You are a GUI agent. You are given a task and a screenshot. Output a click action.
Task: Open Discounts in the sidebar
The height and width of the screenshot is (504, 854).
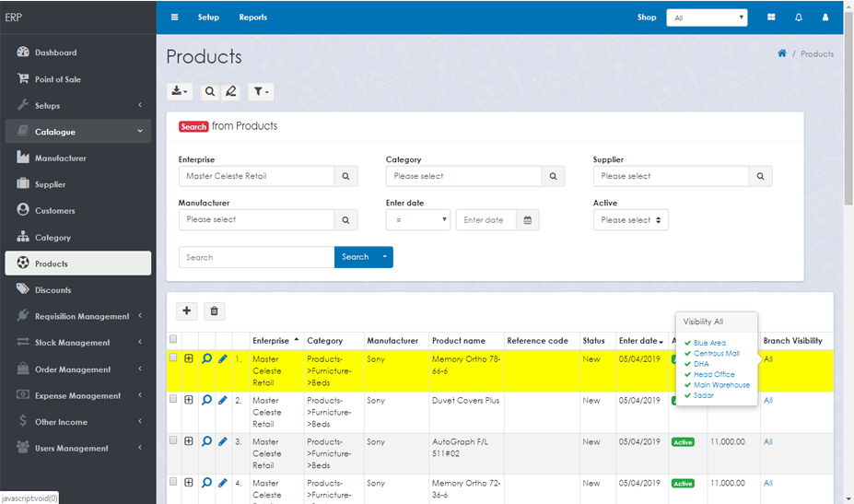click(53, 290)
